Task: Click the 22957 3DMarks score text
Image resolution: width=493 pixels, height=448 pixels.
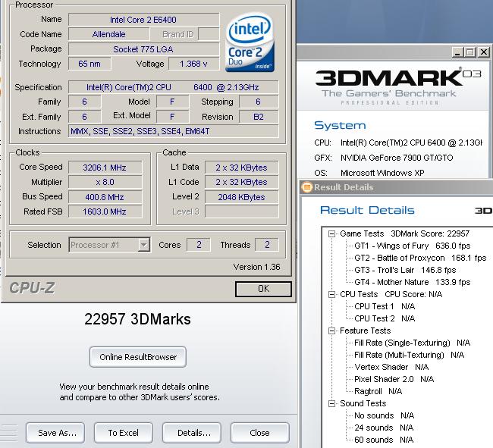Action: [138, 319]
